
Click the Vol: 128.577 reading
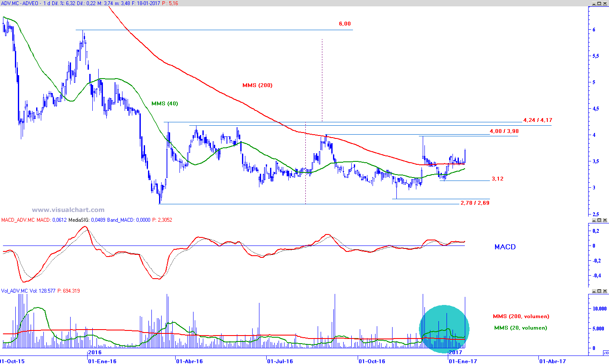(x=43, y=291)
